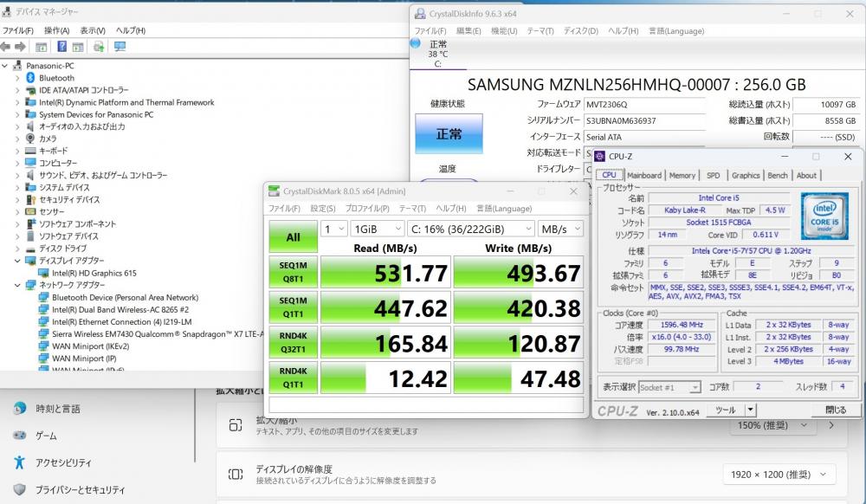
Task: Open 表示(V) menu in Device Manager
Action: 93,30
